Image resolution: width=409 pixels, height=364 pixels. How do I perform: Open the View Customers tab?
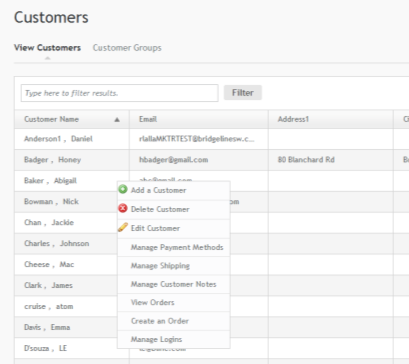[47, 48]
